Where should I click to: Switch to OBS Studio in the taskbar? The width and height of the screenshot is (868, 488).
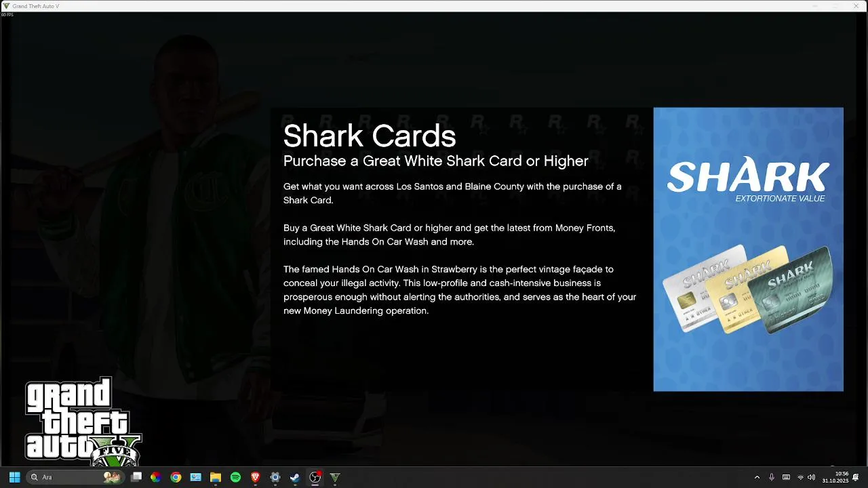(x=315, y=477)
